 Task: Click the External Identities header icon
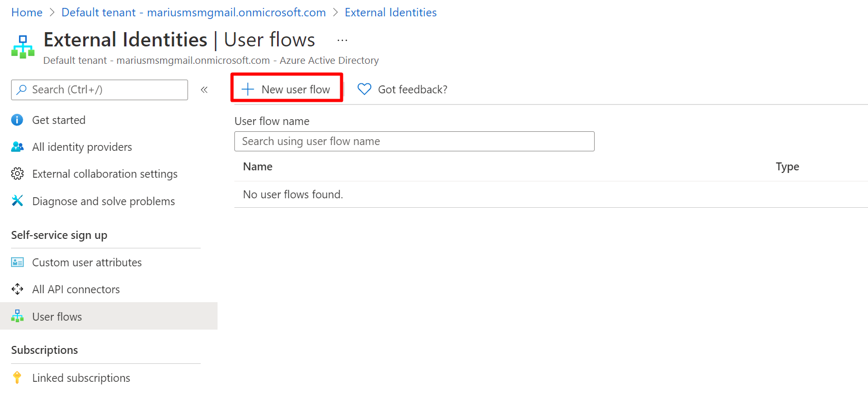click(x=23, y=47)
